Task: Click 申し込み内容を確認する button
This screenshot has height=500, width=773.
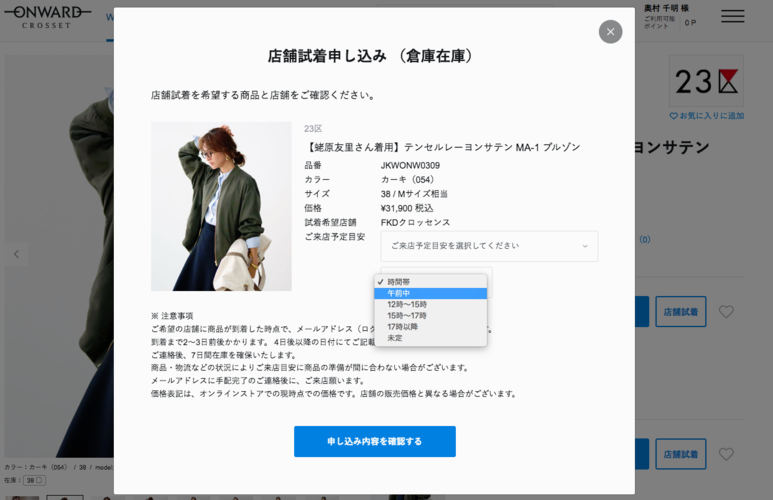Action: pyautogui.click(x=375, y=441)
